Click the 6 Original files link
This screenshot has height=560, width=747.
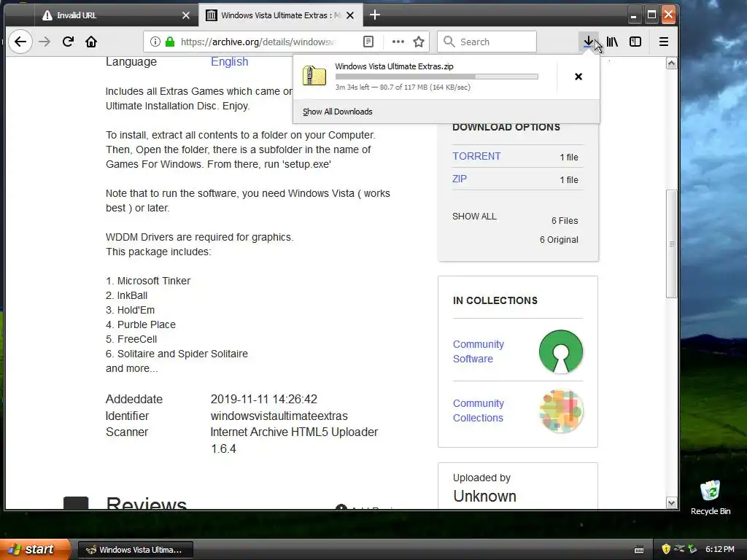coord(559,239)
